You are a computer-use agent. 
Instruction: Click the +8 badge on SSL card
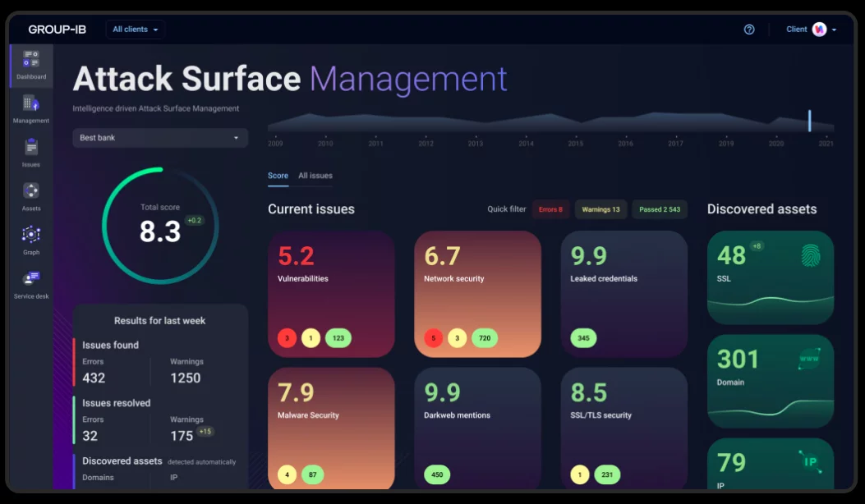pos(757,246)
